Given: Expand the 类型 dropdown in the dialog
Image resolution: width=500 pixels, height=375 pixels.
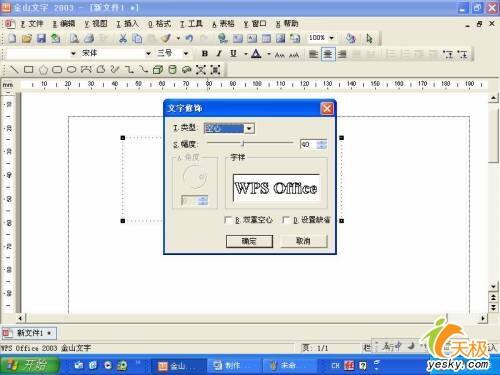Looking at the screenshot, I should [x=249, y=129].
